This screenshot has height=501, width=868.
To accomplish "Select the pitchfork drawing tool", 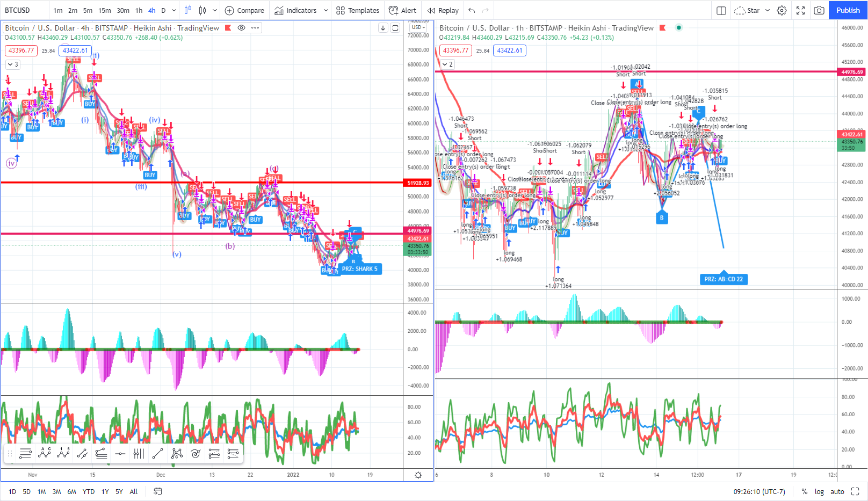I will (x=101, y=454).
